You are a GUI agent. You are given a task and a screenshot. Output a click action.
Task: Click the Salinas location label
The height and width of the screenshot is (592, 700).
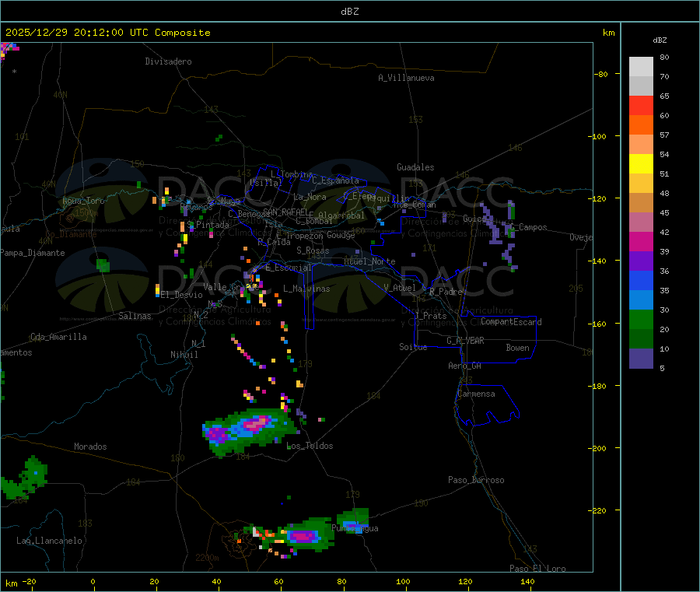pos(135,316)
